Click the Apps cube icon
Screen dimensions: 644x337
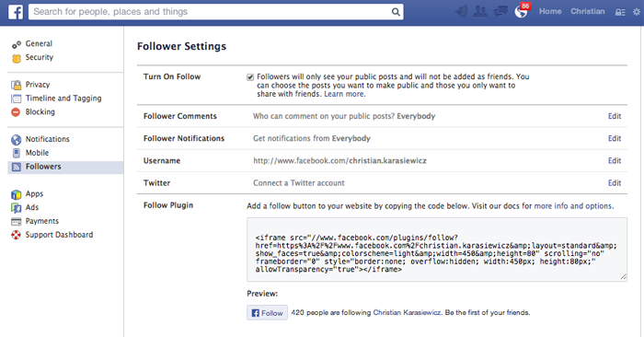tap(16, 194)
